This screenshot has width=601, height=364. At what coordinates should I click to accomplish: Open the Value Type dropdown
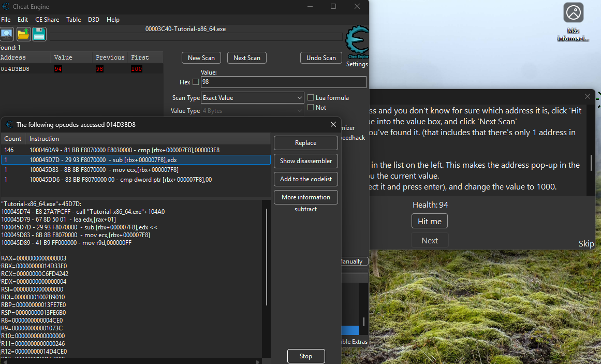[x=252, y=111]
